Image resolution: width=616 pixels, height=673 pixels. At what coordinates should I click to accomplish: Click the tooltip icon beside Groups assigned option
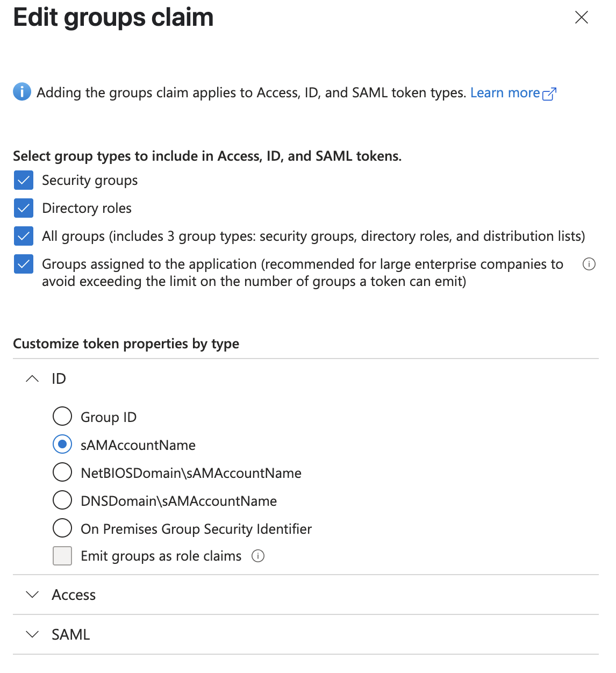(x=589, y=264)
